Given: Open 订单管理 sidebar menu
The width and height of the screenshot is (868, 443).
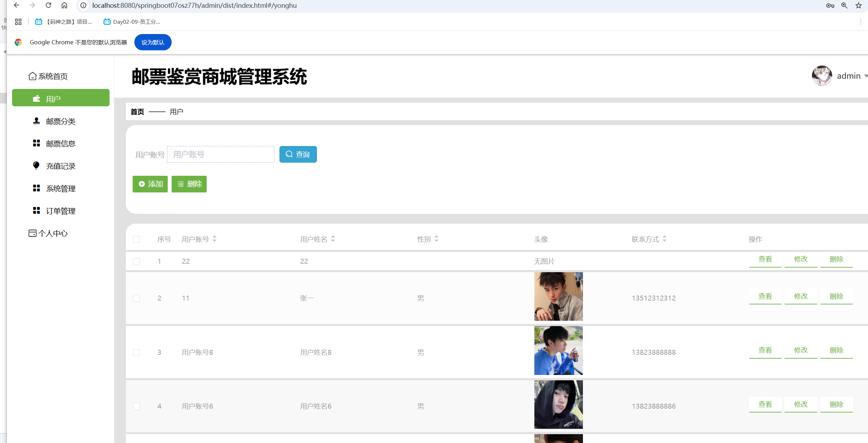Looking at the screenshot, I should pyautogui.click(x=61, y=211).
